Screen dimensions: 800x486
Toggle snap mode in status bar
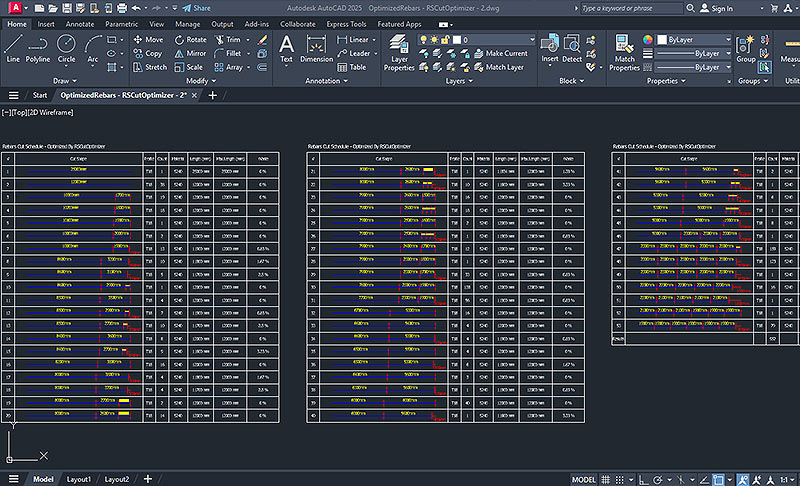(619, 479)
